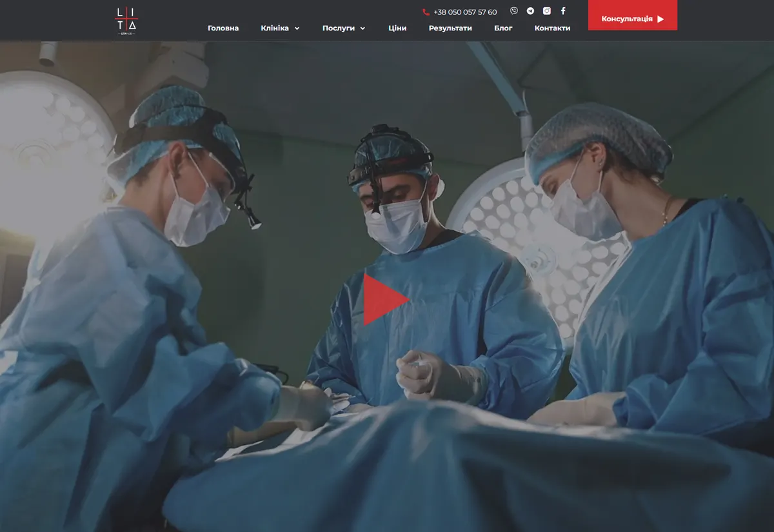
Task: Open the Telegram channel icon
Action: click(530, 11)
